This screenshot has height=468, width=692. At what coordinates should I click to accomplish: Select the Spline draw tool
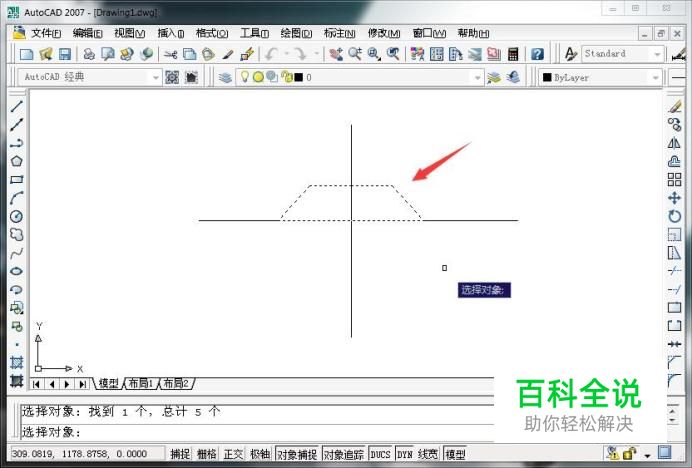coord(17,253)
